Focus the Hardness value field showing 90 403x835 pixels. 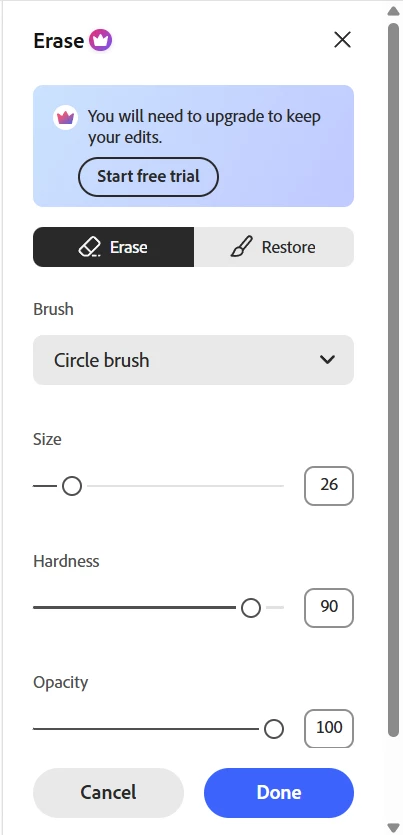pyautogui.click(x=329, y=608)
